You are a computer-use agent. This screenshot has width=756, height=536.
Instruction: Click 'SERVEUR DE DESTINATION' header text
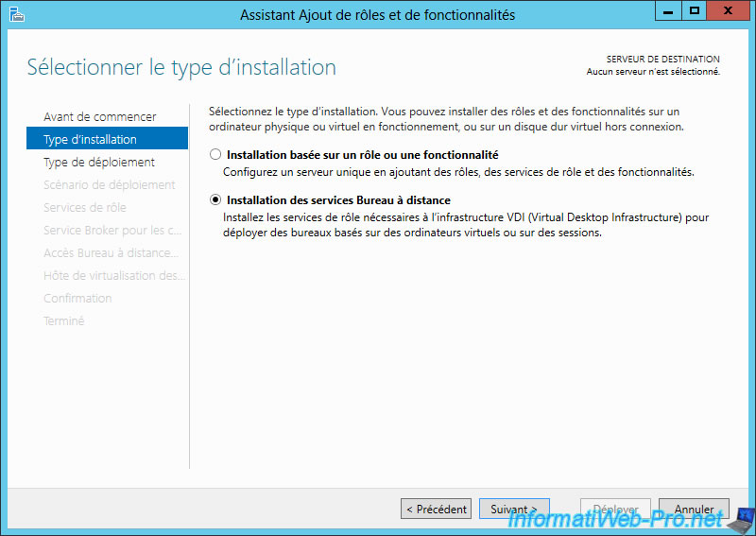click(663, 59)
